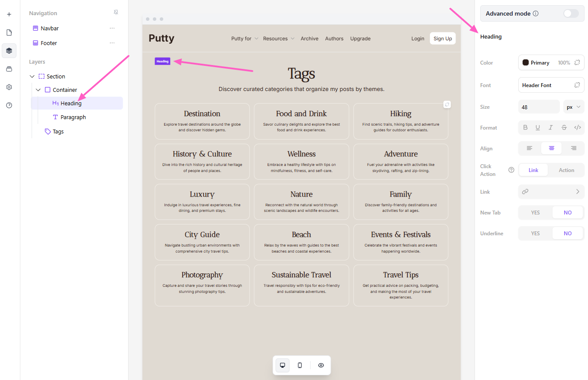Apply strikethrough format to heading
The height and width of the screenshot is (380, 588).
click(x=564, y=127)
